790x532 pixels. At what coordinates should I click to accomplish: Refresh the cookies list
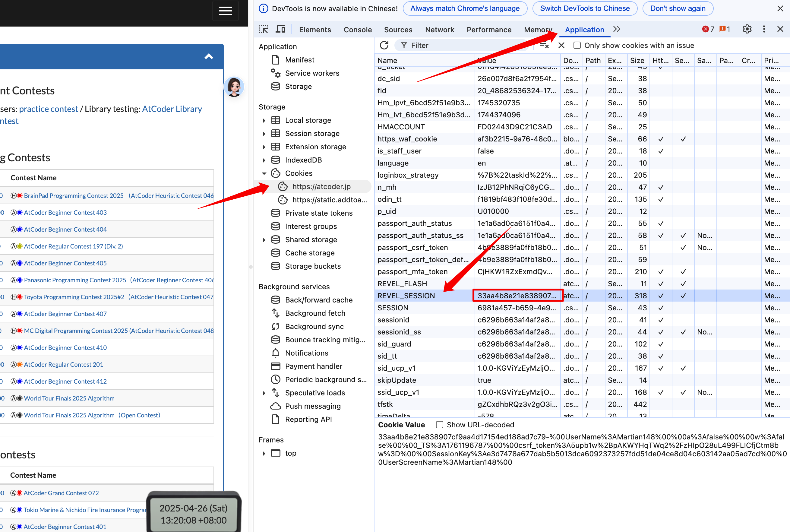[384, 46]
